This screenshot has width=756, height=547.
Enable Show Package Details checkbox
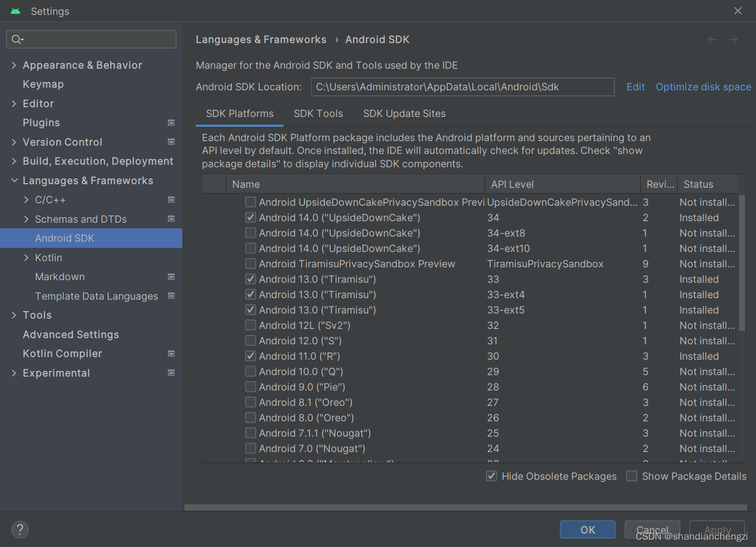[632, 476]
